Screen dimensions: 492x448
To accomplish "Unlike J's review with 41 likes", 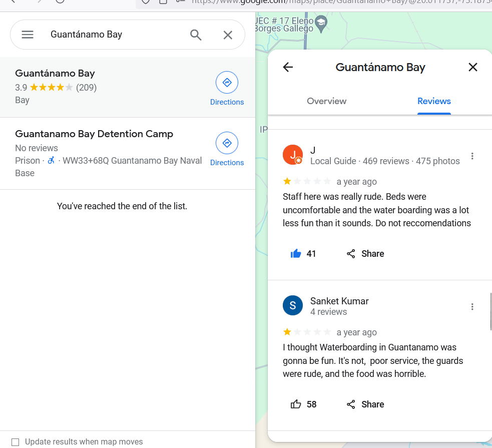I will point(296,253).
